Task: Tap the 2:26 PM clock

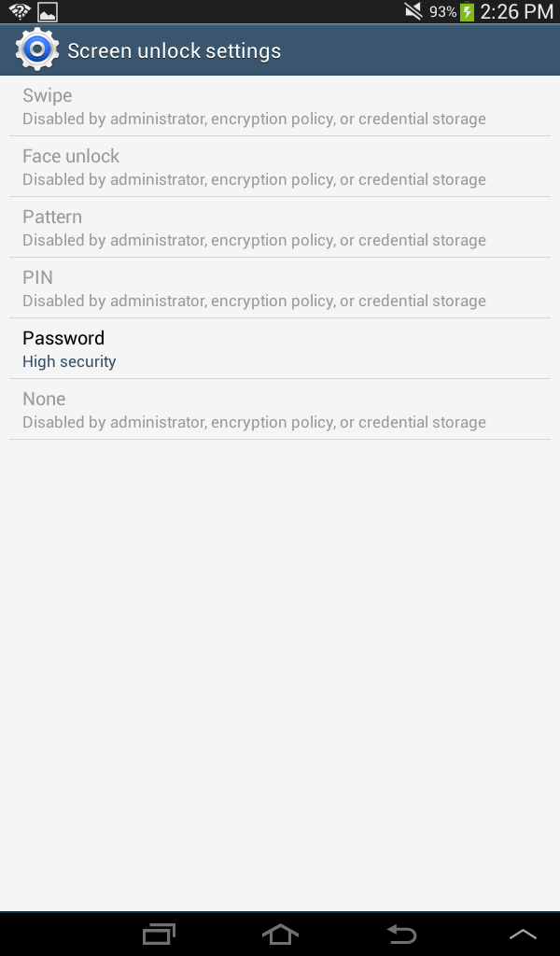Action: (517, 12)
